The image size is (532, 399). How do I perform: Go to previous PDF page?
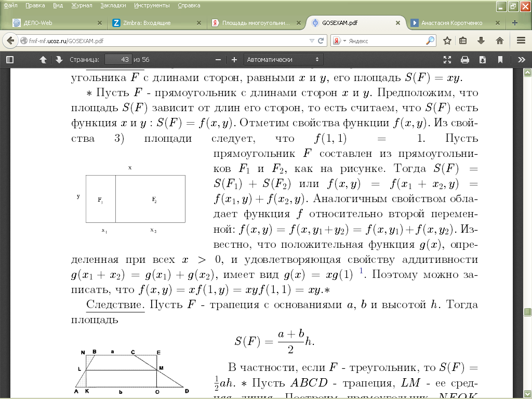[x=43, y=60]
